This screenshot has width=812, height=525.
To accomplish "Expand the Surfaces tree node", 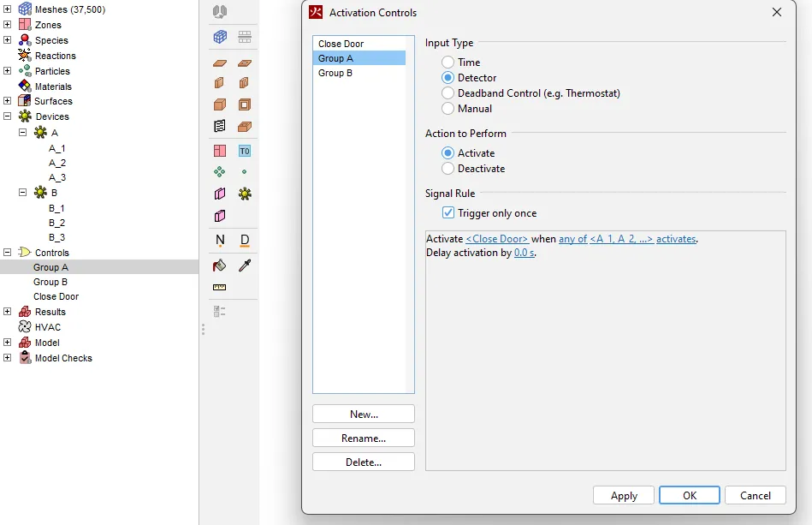I will click(x=7, y=100).
